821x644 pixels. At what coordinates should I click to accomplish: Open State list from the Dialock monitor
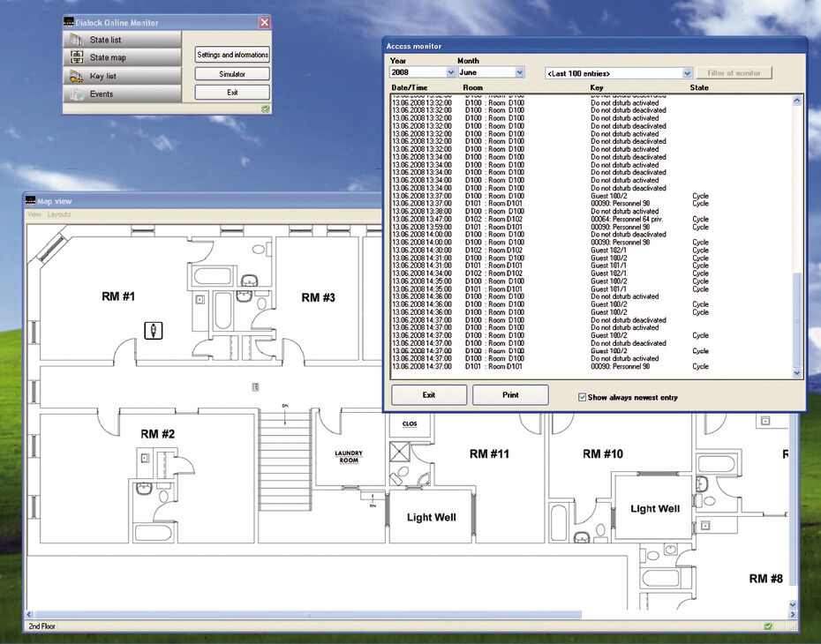click(122, 39)
